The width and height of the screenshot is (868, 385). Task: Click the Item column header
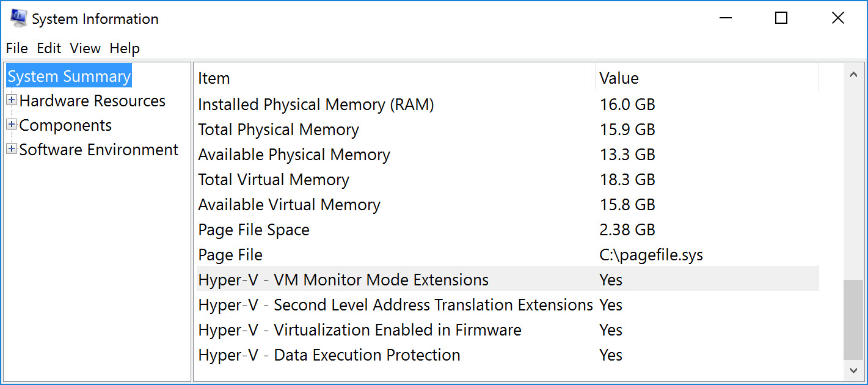click(214, 78)
